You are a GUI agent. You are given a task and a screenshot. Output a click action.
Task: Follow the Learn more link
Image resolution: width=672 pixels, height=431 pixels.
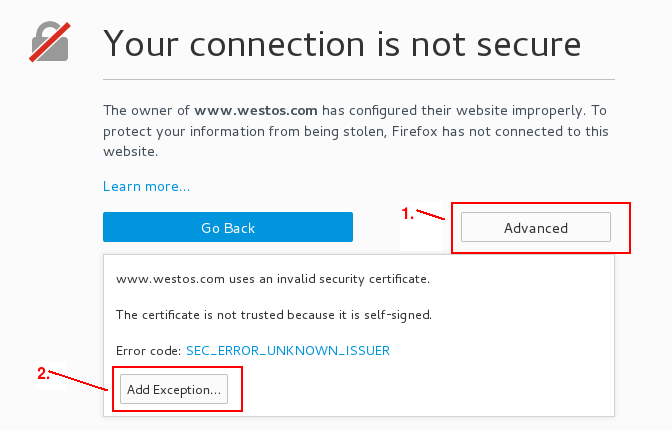[x=146, y=186]
